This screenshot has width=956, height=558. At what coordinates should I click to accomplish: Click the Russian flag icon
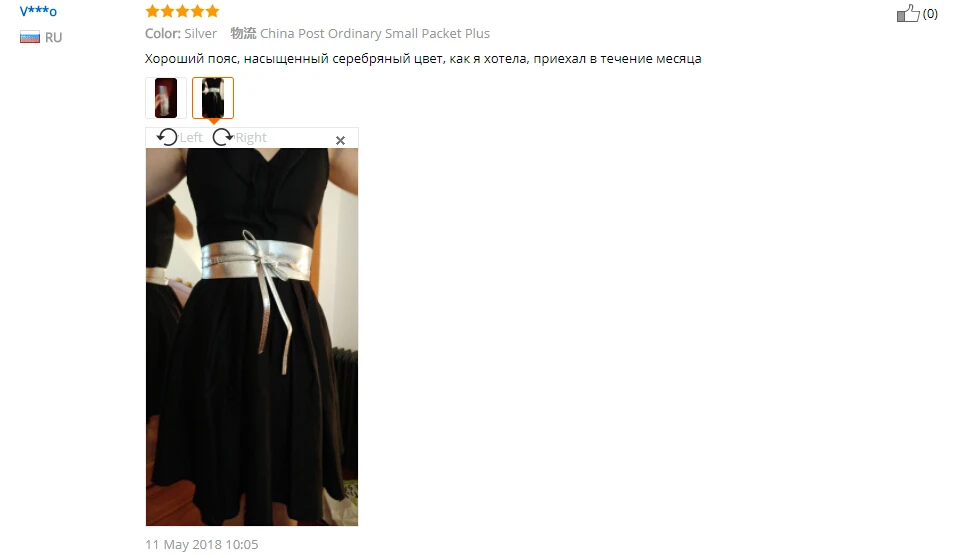tap(30, 37)
